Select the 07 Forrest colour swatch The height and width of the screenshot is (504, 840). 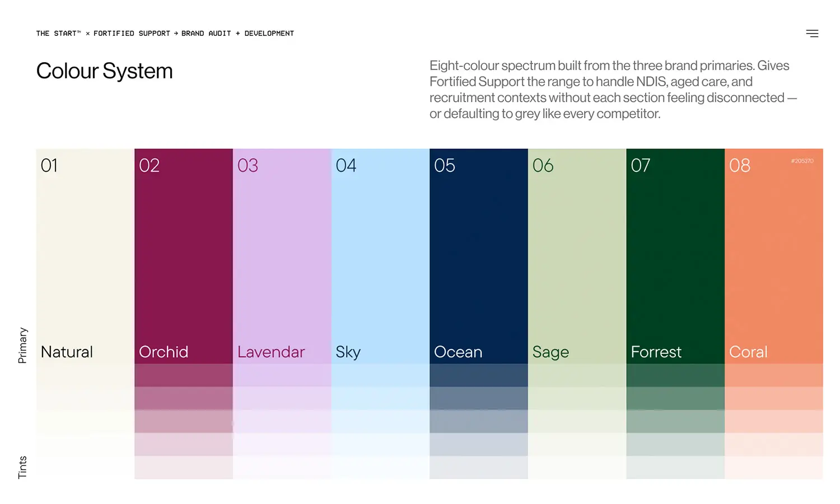tap(675, 256)
